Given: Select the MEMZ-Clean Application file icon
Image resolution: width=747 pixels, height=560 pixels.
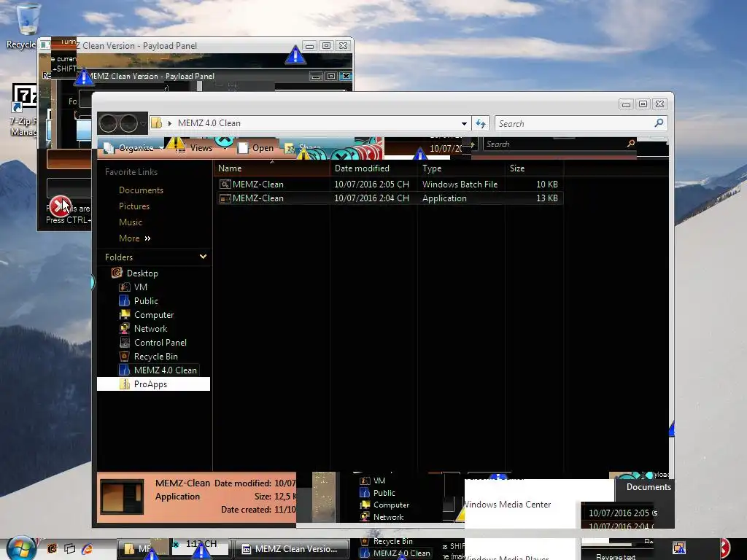Looking at the screenshot, I should (225, 198).
